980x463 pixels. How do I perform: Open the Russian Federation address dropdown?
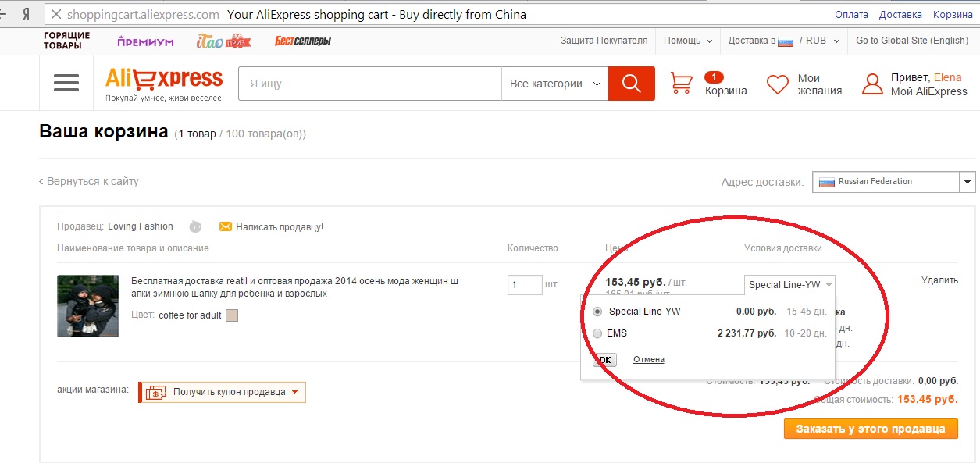coord(894,181)
